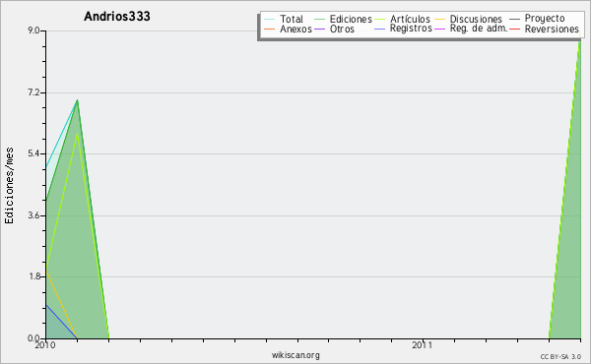Click the 2011 x-axis label
This screenshot has width=591, height=364.
(x=423, y=345)
